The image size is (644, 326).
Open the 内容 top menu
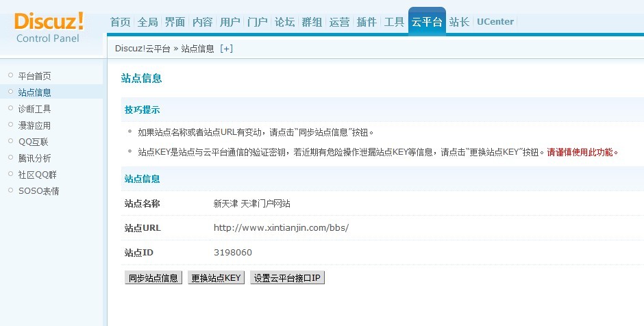[x=203, y=22]
